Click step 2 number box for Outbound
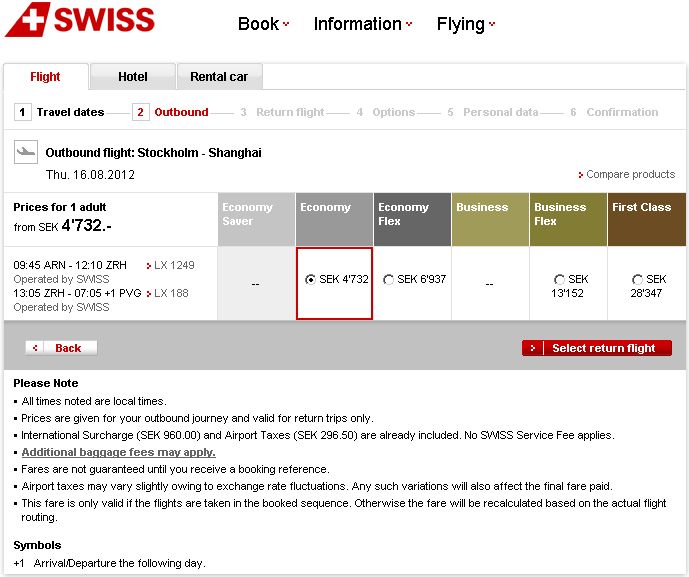The image size is (689, 577). coord(141,112)
